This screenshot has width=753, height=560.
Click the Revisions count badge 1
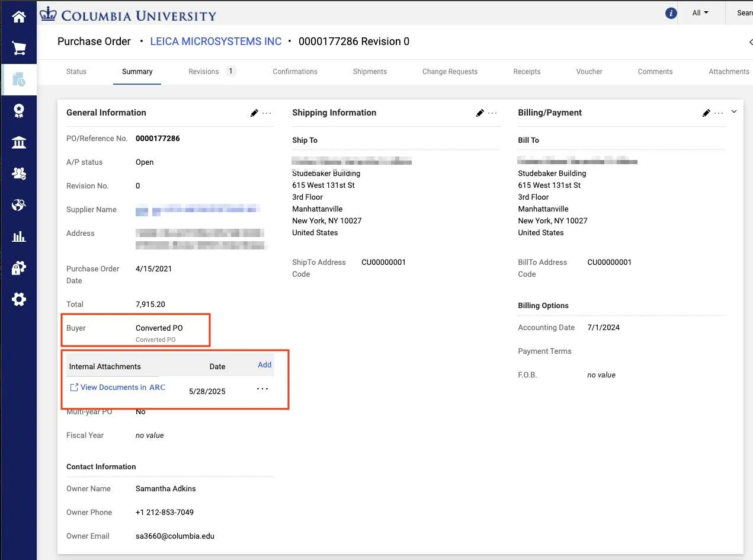tap(231, 71)
